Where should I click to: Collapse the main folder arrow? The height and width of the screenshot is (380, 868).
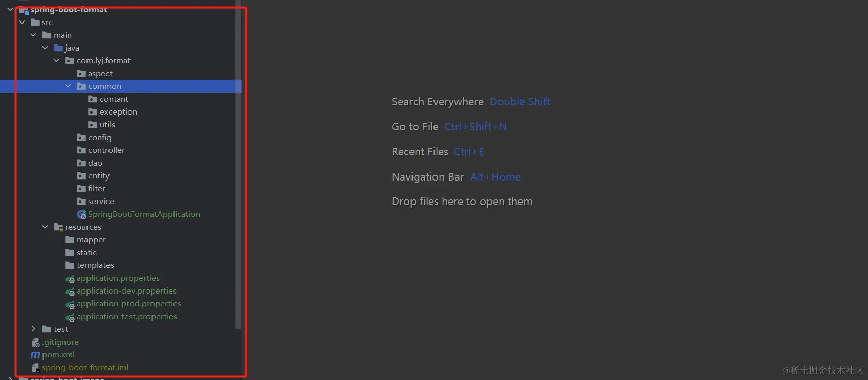click(x=33, y=35)
